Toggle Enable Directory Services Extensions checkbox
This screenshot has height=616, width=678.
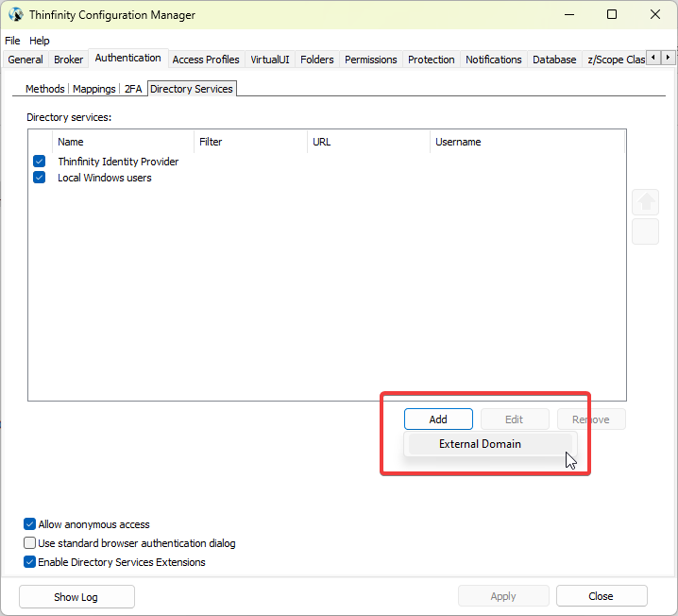29,562
